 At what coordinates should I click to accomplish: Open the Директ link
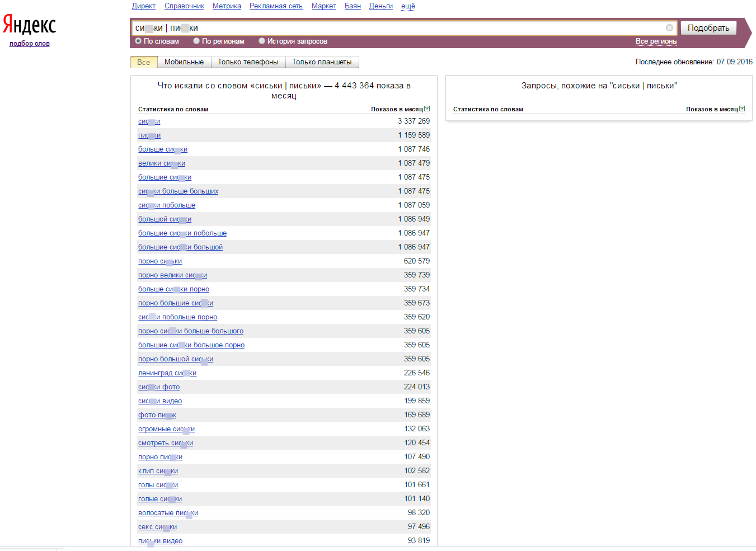pos(144,6)
